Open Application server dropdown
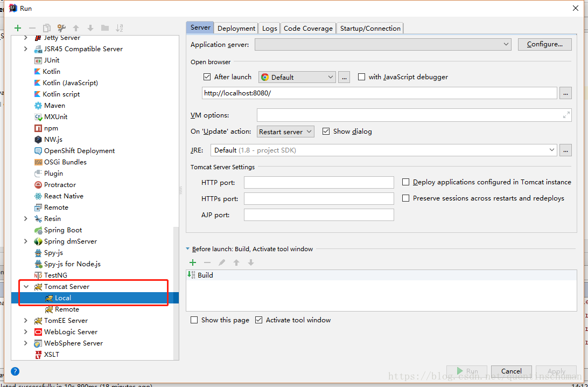This screenshot has height=387, width=588. point(383,44)
